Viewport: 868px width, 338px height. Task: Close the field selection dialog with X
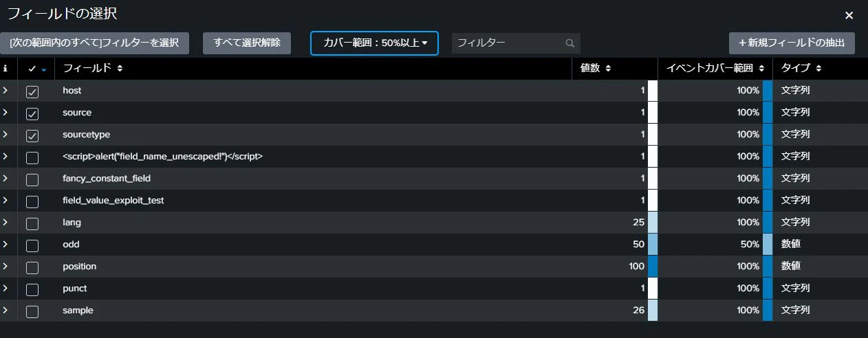pos(849,15)
